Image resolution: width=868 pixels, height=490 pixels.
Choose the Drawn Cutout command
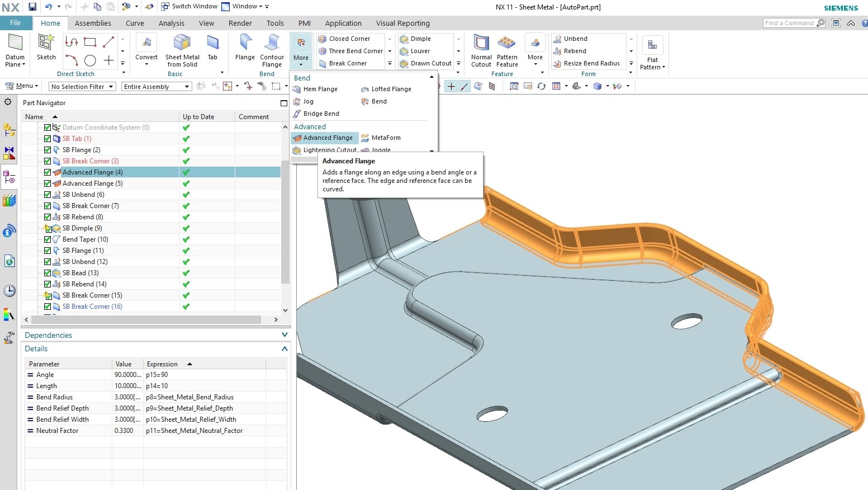426,63
